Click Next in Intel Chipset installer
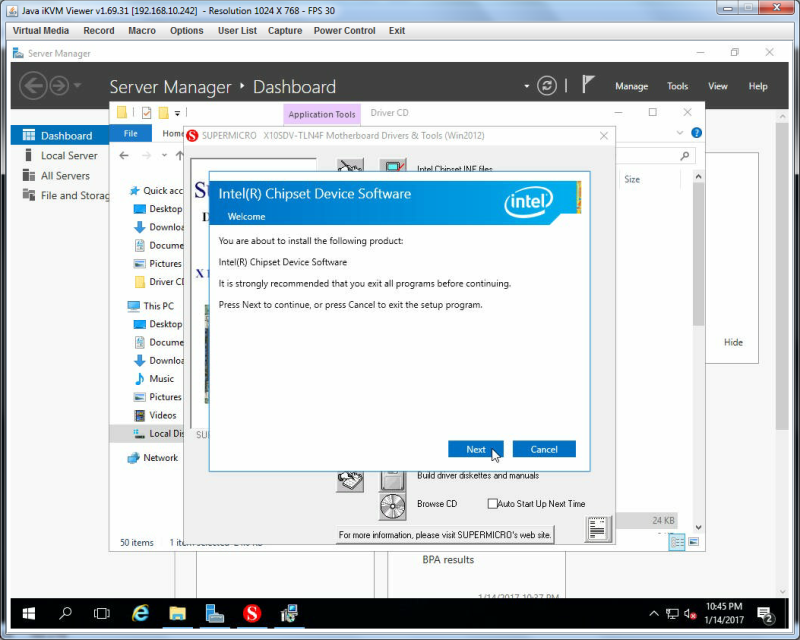The height and width of the screenshot is (640, 800). click(476, 450)
